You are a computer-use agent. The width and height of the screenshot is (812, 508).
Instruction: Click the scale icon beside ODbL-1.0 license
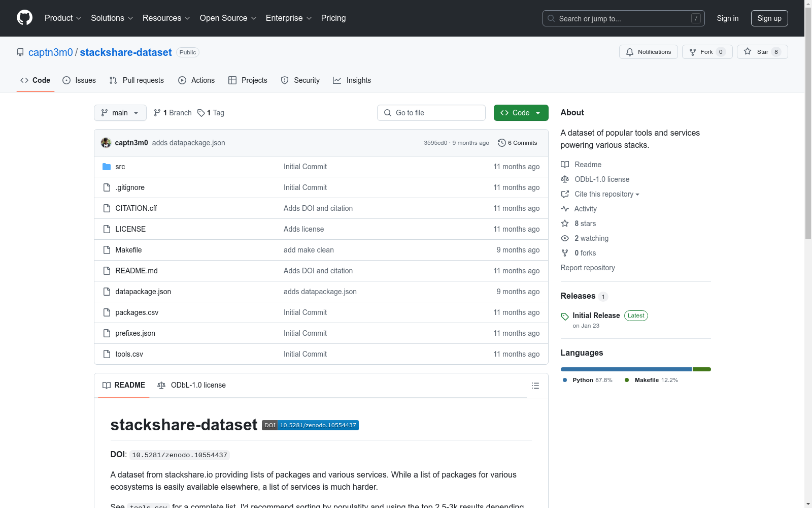(565, 179)
